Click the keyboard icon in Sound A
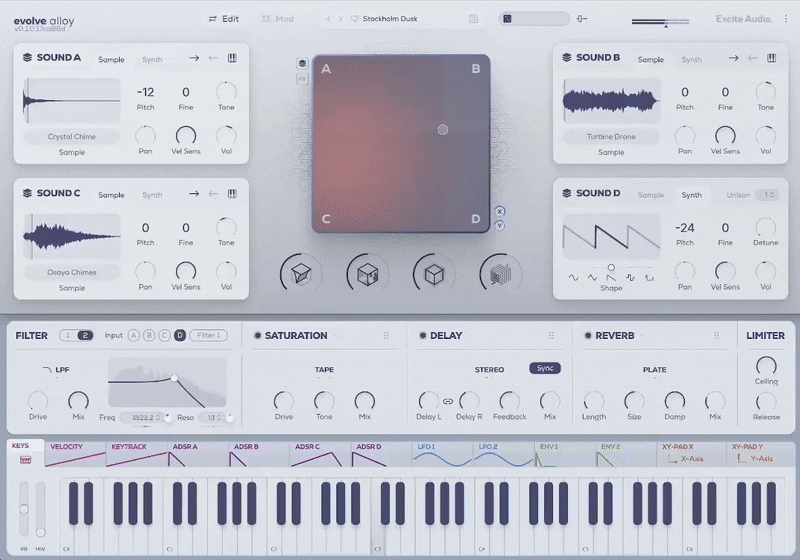Image resolution: width=800 pixels, height=560 pixels. (232, 58)
